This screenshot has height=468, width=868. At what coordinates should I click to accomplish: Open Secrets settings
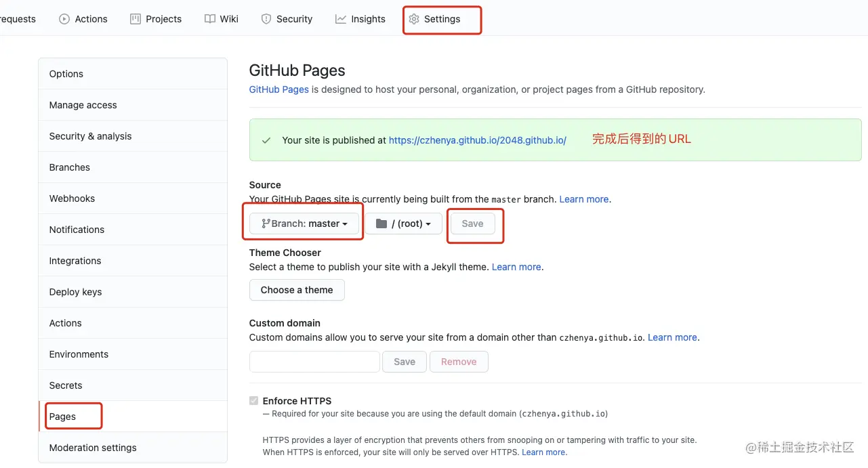133,385
